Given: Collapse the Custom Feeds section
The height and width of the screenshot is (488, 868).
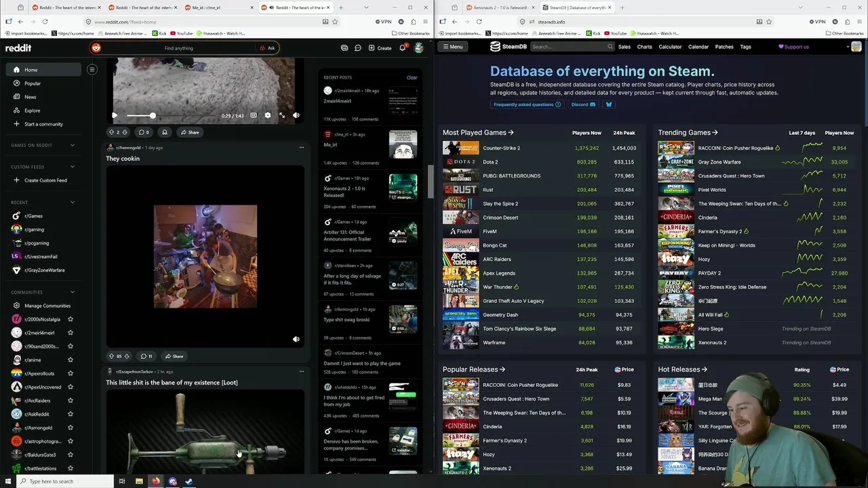Looking at the screenshot, I should pos(73,167).
